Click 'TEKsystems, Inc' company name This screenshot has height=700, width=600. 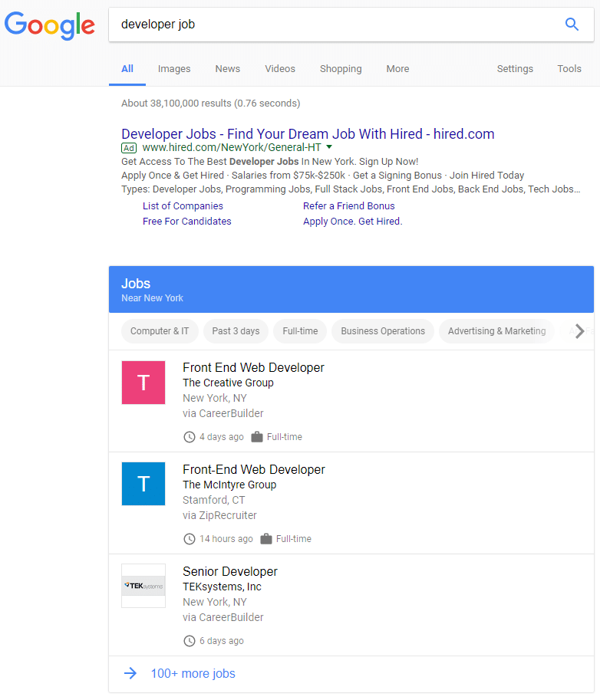[x=222, y=587]
